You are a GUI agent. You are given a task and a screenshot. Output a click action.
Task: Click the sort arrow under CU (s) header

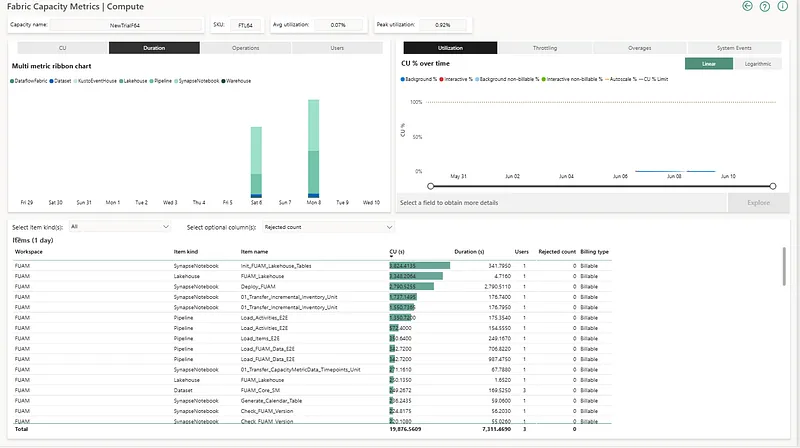pos(391,256)
